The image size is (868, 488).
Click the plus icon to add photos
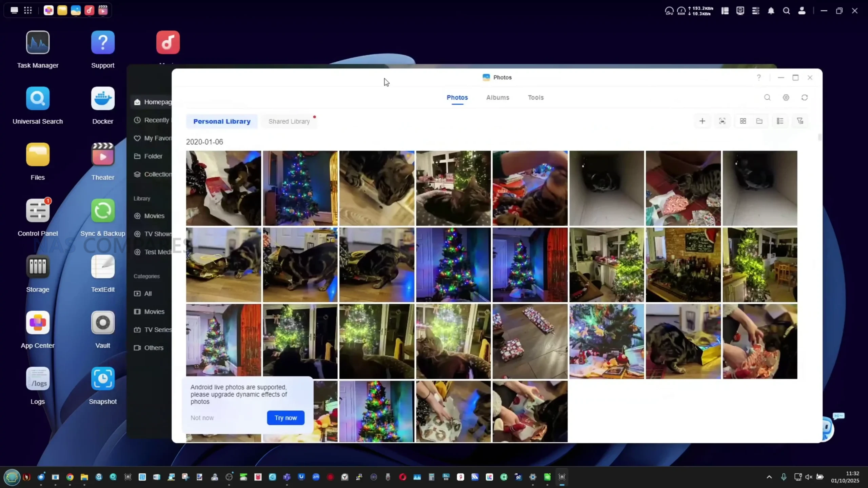(702, 121)
